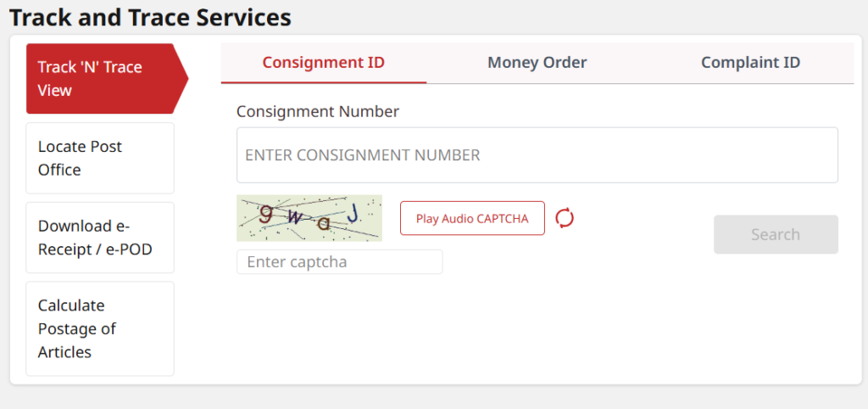The width and height of the screenshot is (868, 409).
Task: Open Download e-Receipt / e-POD
Action: tap(100, 238)
